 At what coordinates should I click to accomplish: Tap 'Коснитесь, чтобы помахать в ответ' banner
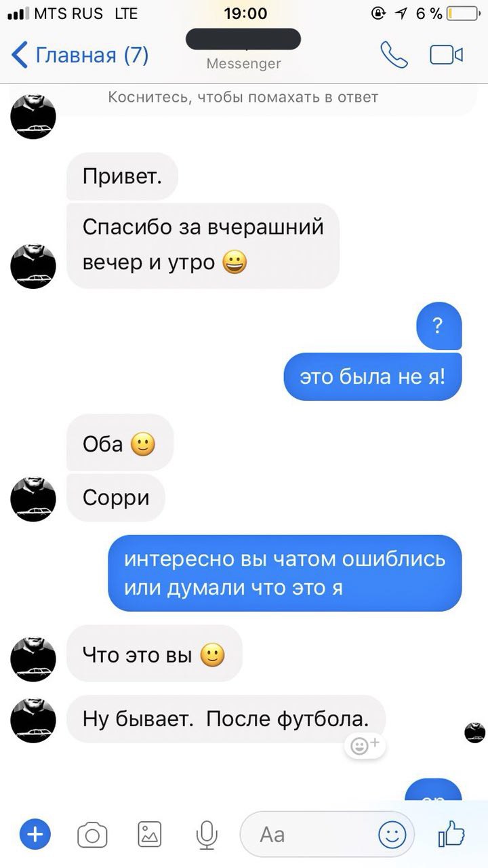[243, 98]
